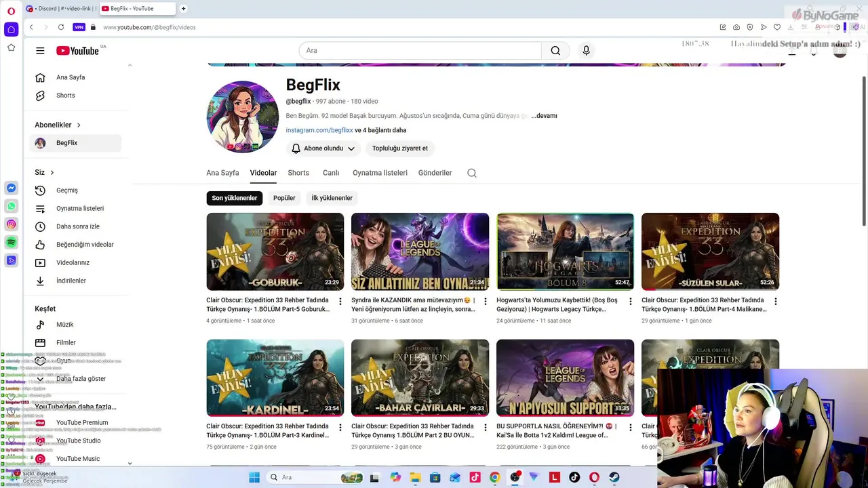Open Opera main menu logo

point(11,10)
